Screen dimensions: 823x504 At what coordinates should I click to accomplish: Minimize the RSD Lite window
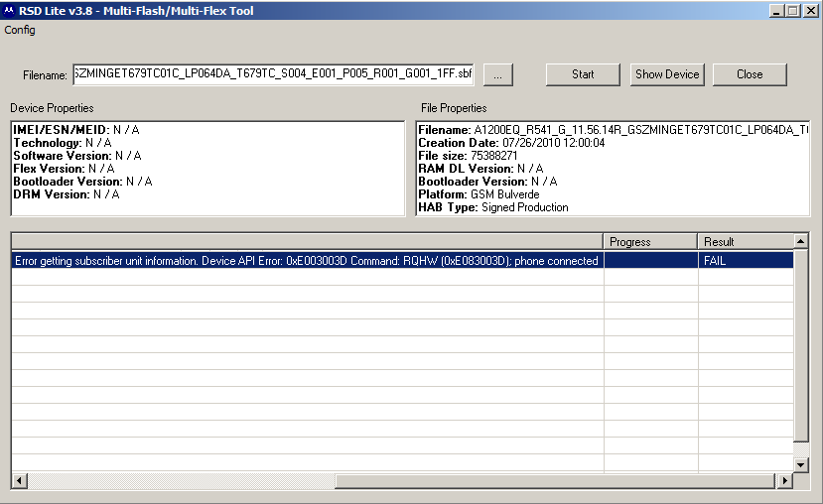[x=776, y=11]
